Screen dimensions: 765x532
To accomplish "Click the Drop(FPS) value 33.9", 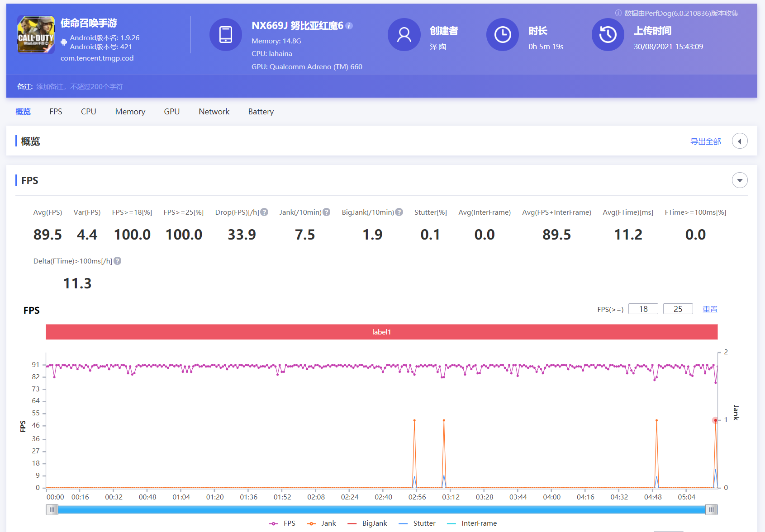I will (x=242, y=235).
